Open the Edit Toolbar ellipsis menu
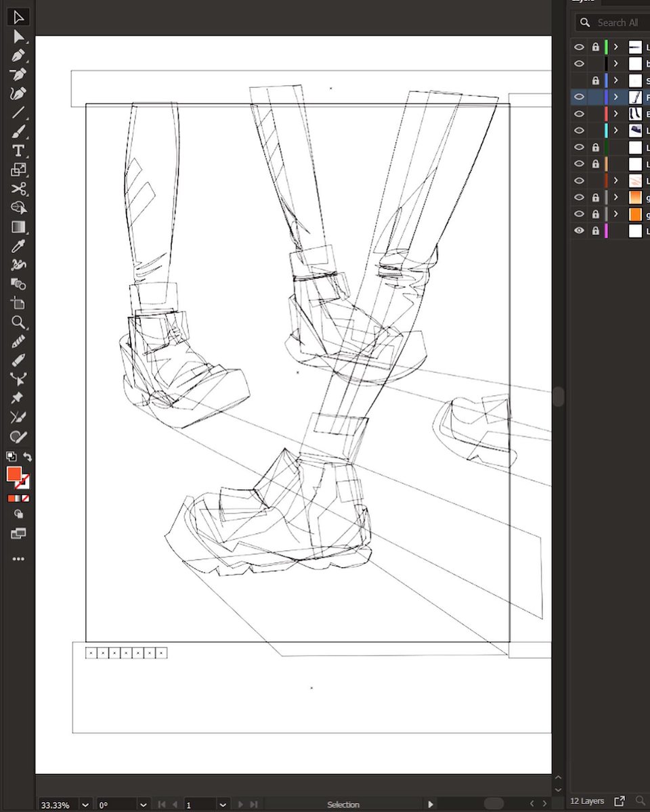 [18, 558]
